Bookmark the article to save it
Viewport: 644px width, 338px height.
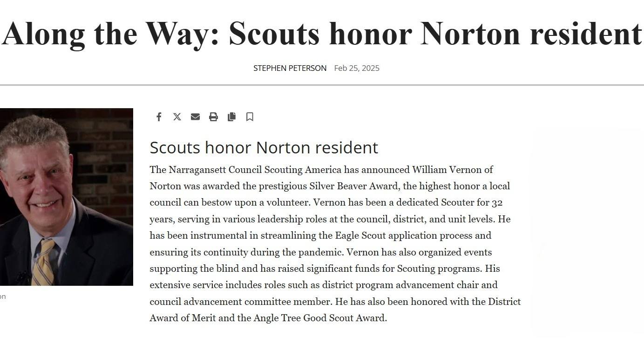(x=250, y=117)
